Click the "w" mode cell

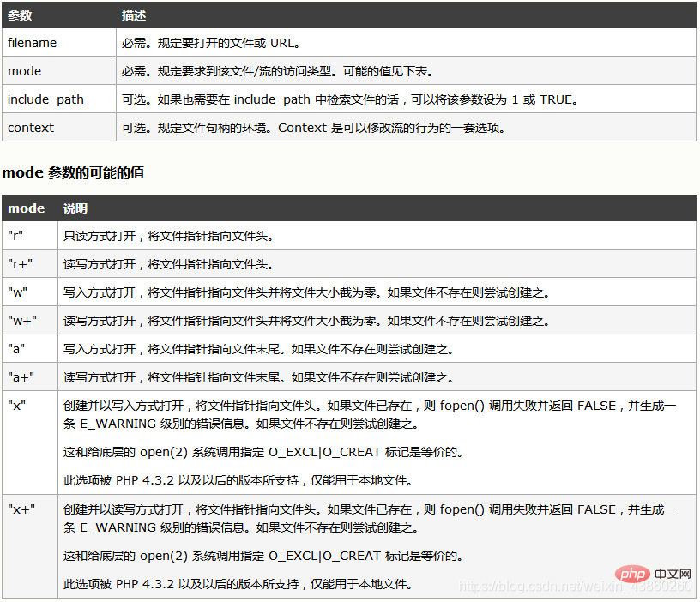coord(17,292)
